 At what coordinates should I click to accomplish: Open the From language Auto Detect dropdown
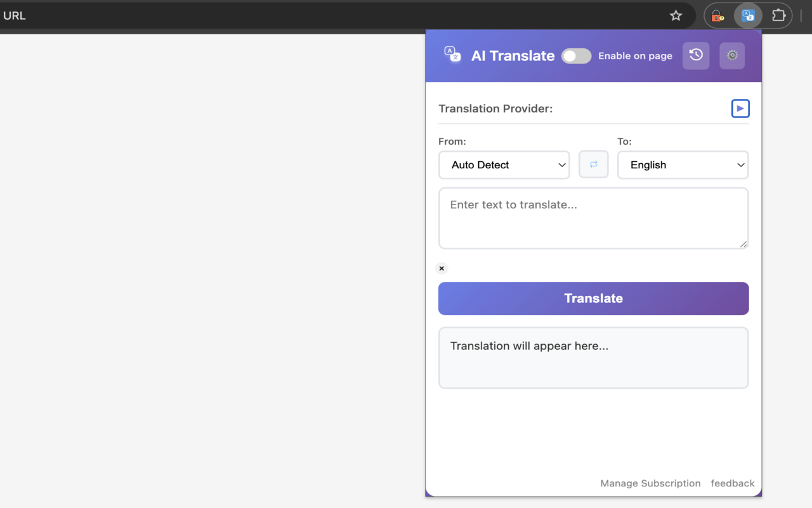tap(504, 165)
